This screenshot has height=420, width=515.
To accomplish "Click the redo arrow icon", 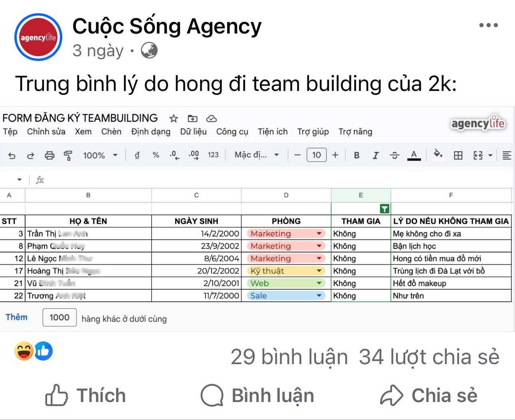I will tap(30, 156).
